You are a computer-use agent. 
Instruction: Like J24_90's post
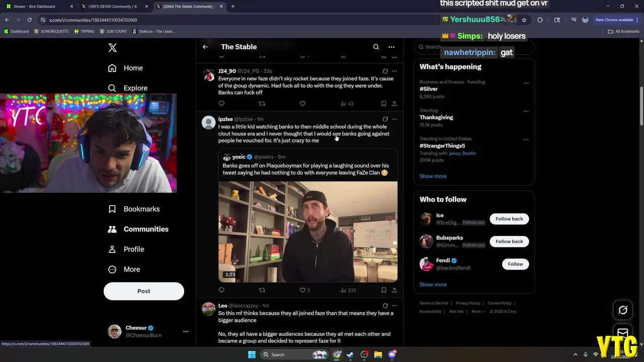click(x=302, y=104)
